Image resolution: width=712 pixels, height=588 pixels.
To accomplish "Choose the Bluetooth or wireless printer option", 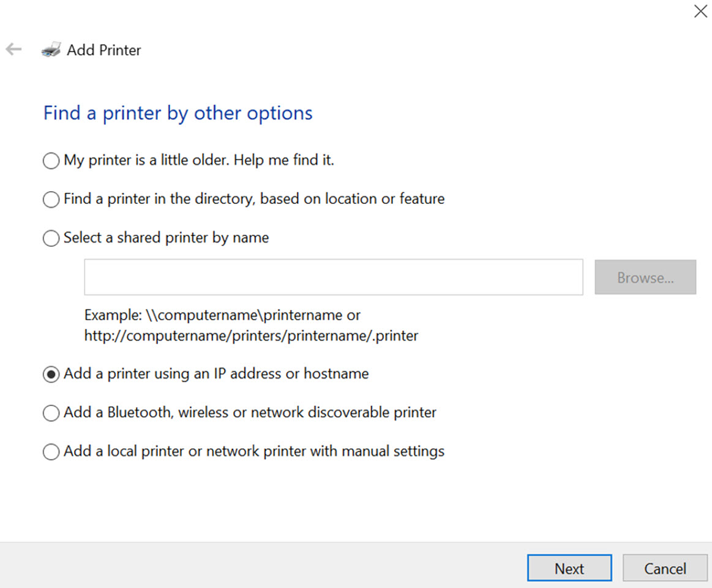I will 51,413.
